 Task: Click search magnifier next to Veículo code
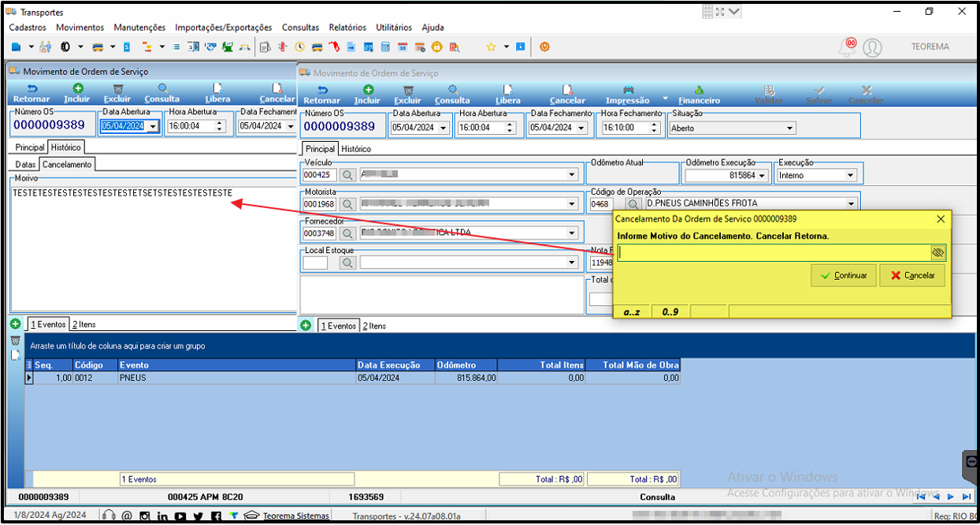click(347, 175)
